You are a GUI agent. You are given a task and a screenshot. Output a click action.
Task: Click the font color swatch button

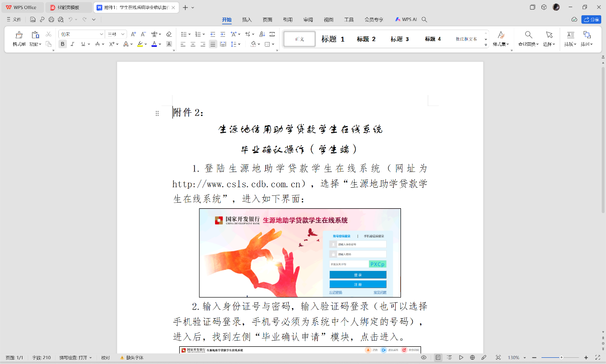tap(154, 44)
